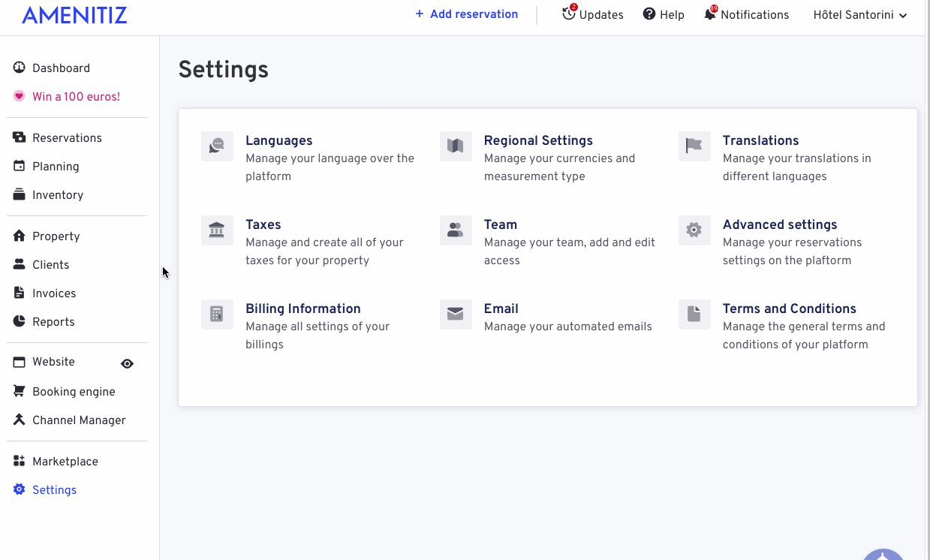This screenshot has height=560, width=930.
Task: Click the Terms and Conditions file icon
Action: click(694, 315)
